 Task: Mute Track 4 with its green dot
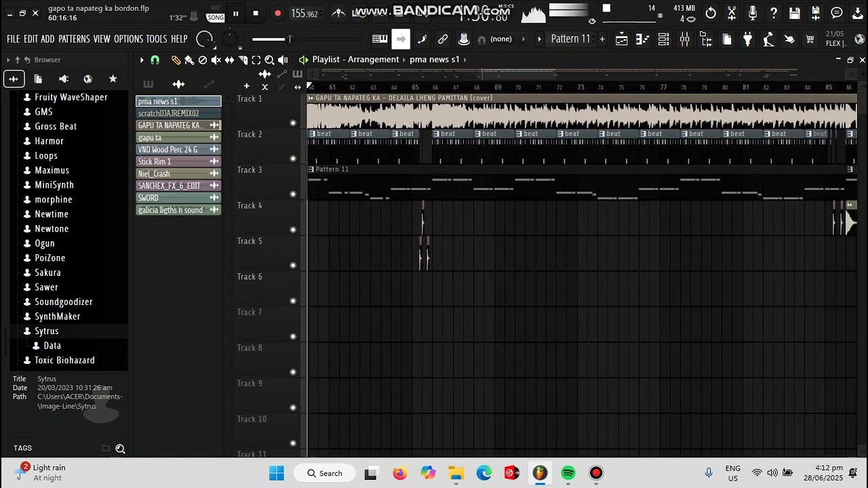coord(293,230)
